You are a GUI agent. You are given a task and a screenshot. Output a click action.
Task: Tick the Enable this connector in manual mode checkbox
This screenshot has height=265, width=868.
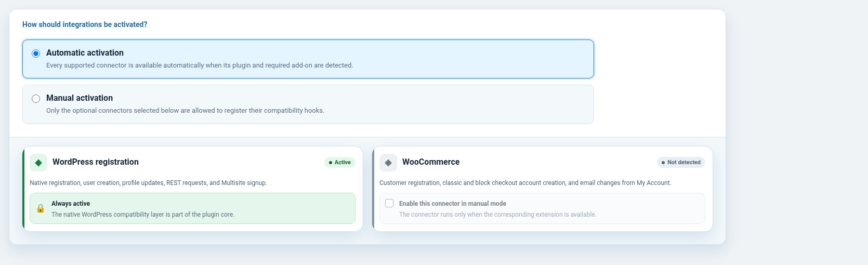pos(389,203)
